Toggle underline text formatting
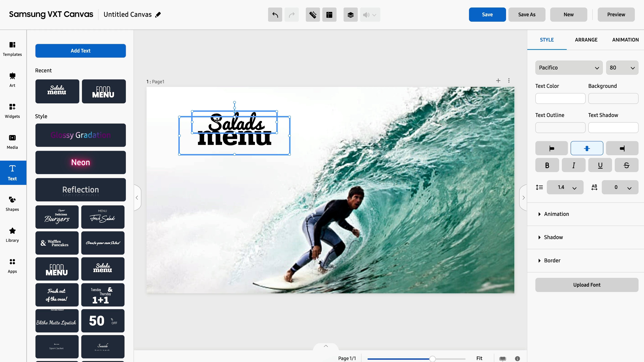This screenshot has height=362, width=644. tap(600, 165)
